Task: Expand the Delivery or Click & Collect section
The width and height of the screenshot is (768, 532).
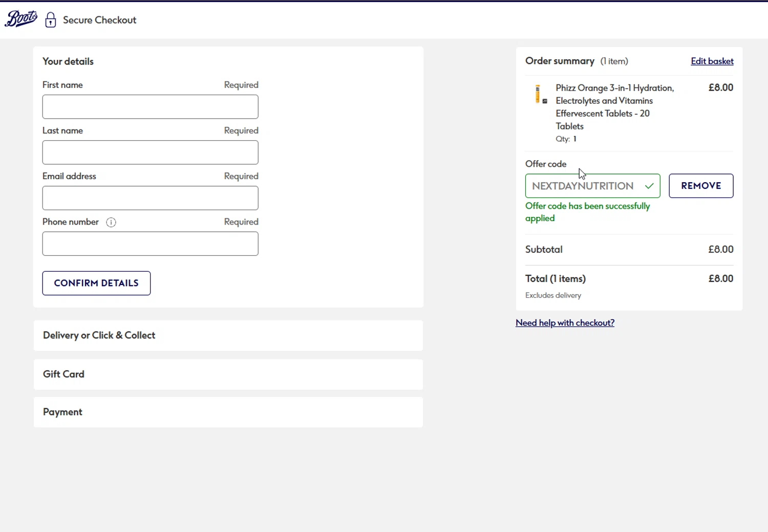Action: 228,336
